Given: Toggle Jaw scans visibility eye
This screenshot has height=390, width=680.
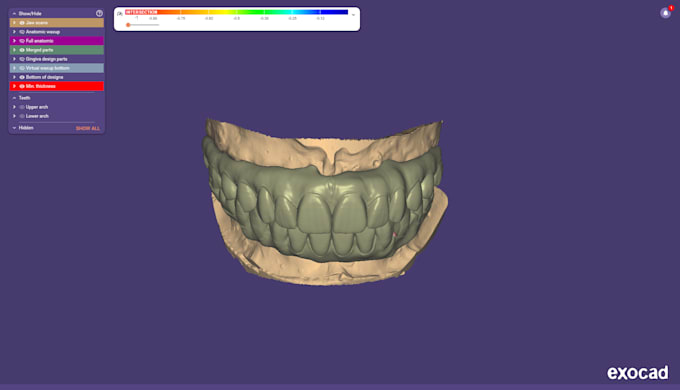Looking at the screenshot, I should pyautogui.click(x=22, y=23).
